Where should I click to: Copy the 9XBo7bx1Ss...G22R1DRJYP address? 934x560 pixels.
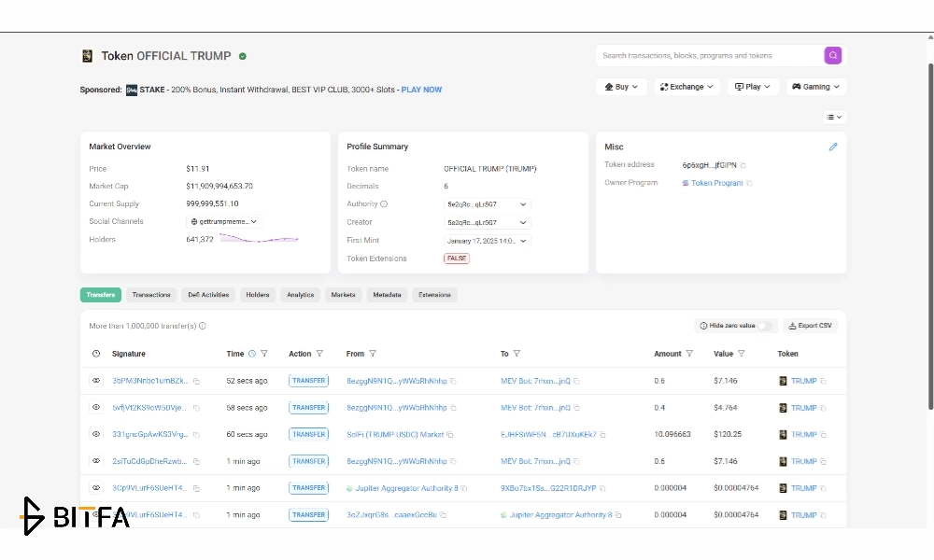coord(602,488)
